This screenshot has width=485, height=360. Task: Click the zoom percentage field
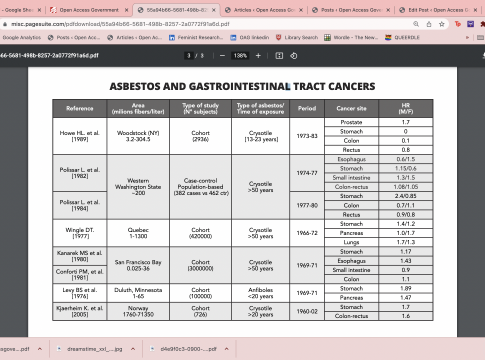click(x=240, y=56)
